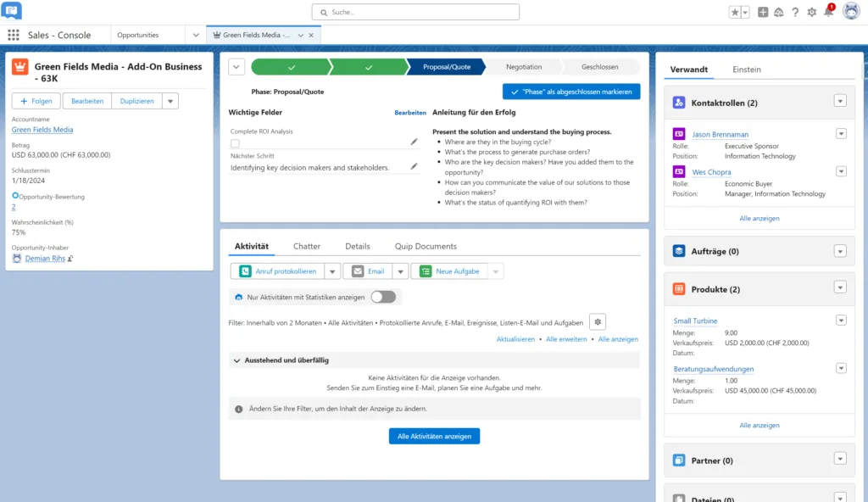Open Salesforce Setup via the gear icon
Viewport: 868px width, 502px height.
tap(810, 12)
